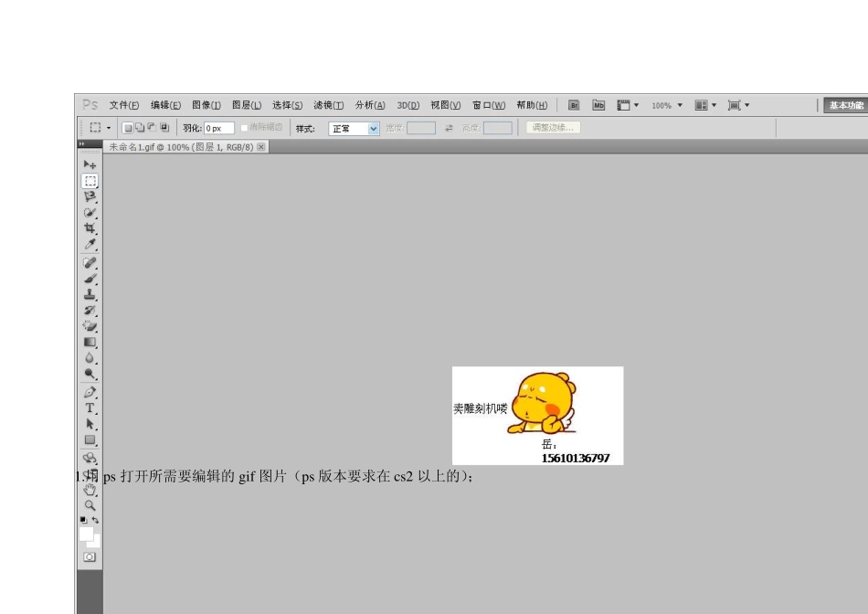Image resolution: width=868 pixels, height=614 pixels.
Task: Select the Hand tool
Action: pos(90,490)
